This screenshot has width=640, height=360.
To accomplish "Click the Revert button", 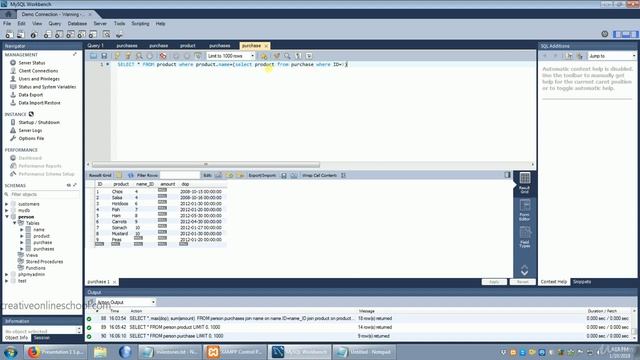I will 522,282.
